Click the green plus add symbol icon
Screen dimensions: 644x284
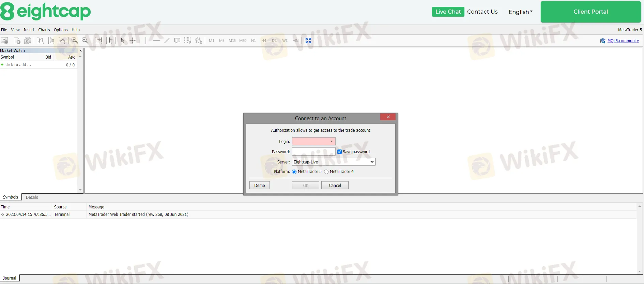[x=2, y=65]
